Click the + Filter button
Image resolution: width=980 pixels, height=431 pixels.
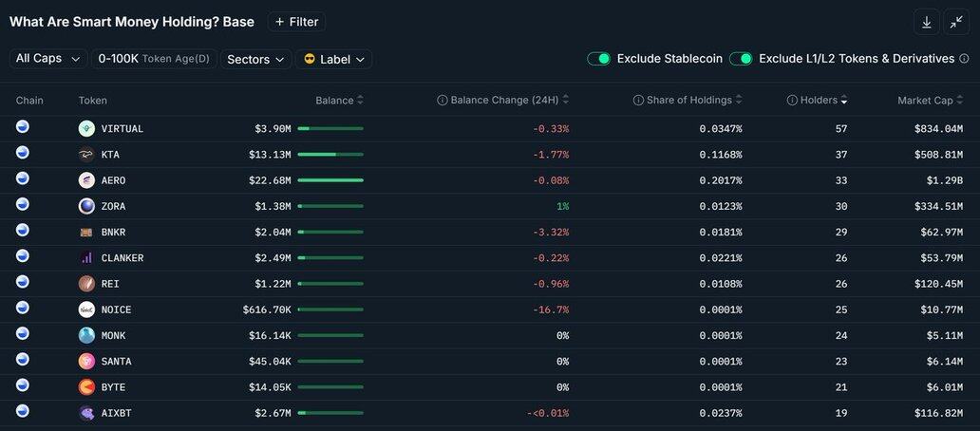(297, 22)
